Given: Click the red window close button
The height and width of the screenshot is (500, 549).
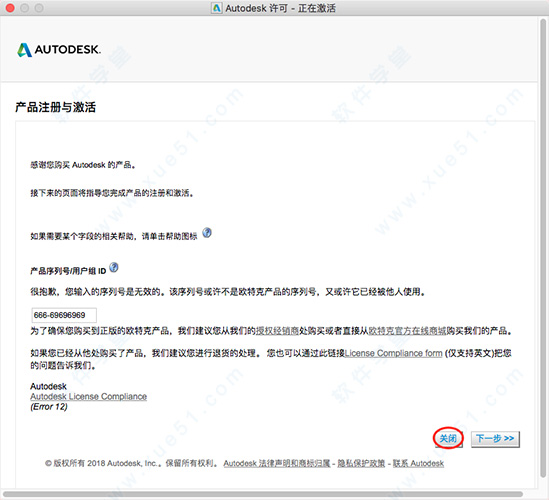Looking at the screenshot, I should 10,8.
